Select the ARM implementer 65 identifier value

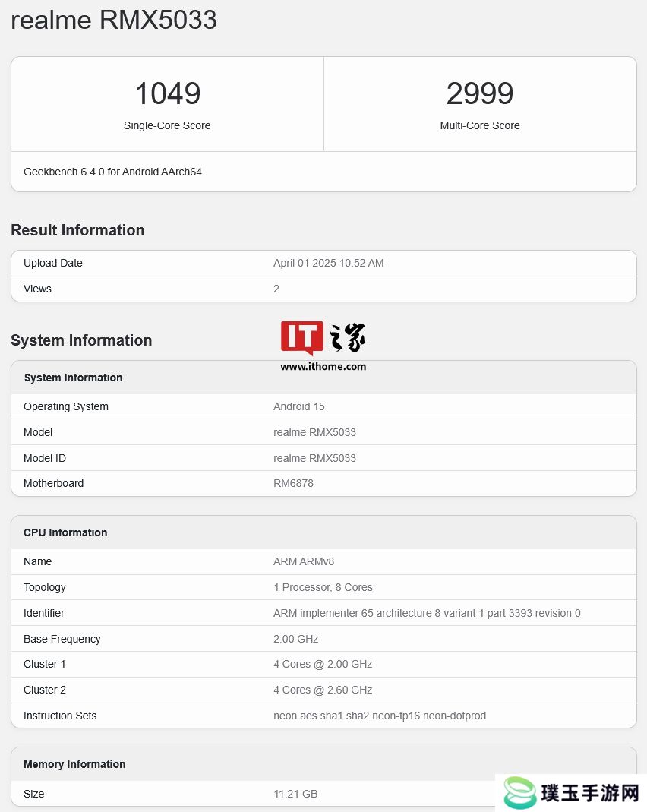click(x=427, y=613)
